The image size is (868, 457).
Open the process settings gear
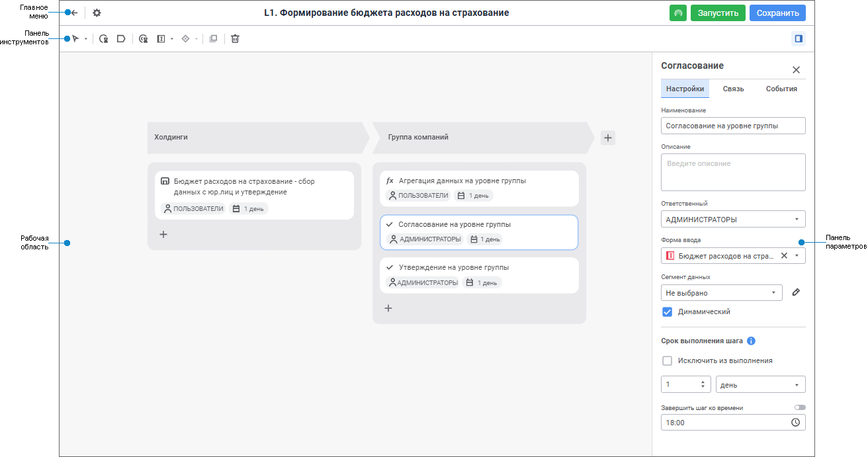tap(97, 12)
